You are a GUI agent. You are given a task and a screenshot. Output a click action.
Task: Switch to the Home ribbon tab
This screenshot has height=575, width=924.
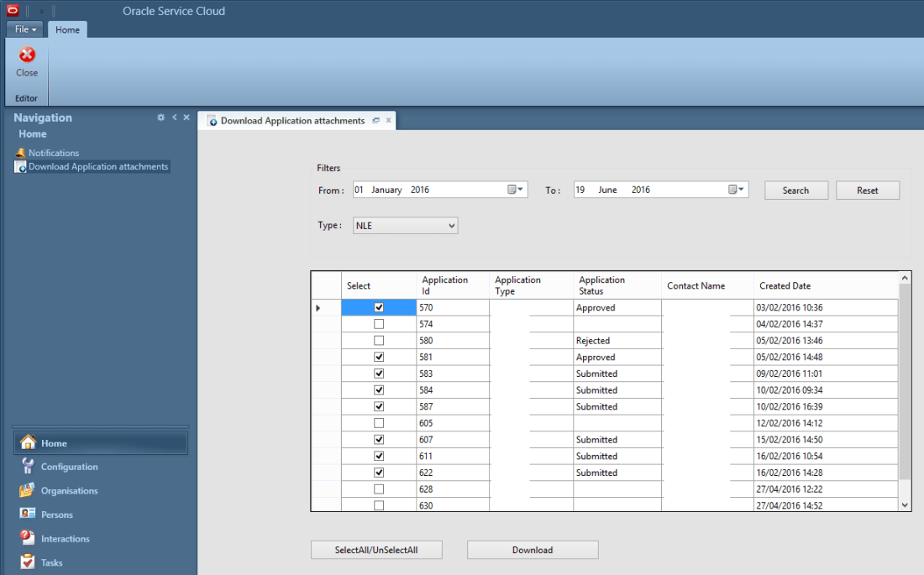pos(67,29)
